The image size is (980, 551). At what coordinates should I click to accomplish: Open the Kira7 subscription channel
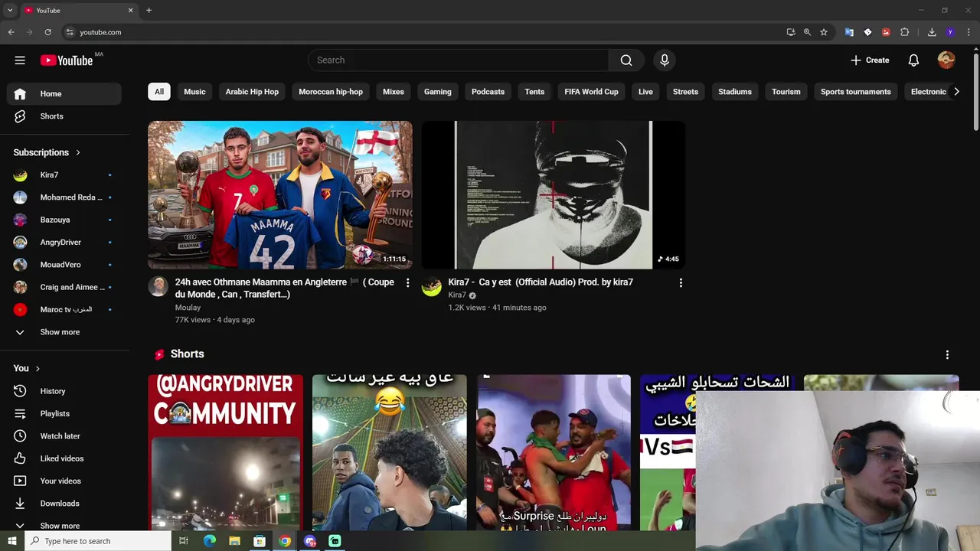[x=64, y=175]
